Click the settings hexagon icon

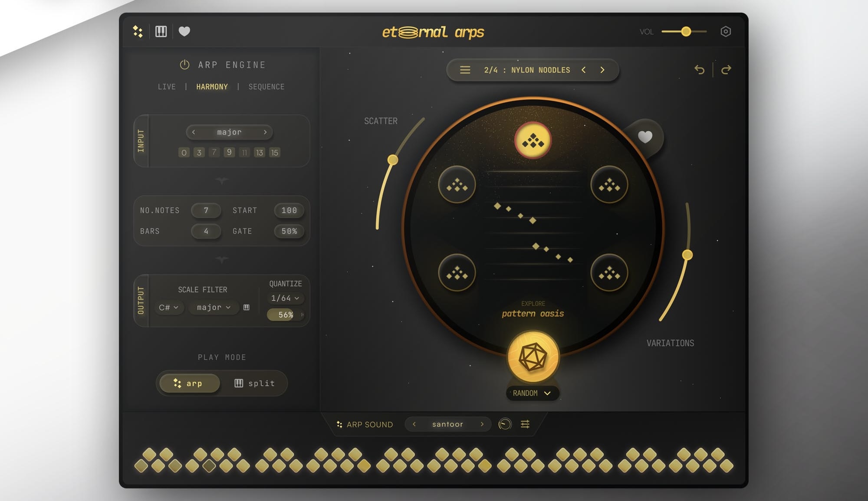(x=726, y=32)
